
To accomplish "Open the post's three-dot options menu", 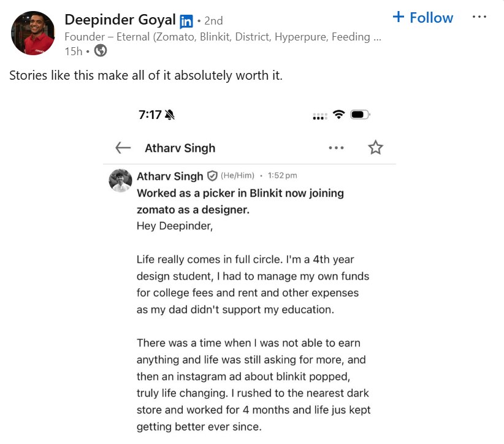I will (479, 17).
